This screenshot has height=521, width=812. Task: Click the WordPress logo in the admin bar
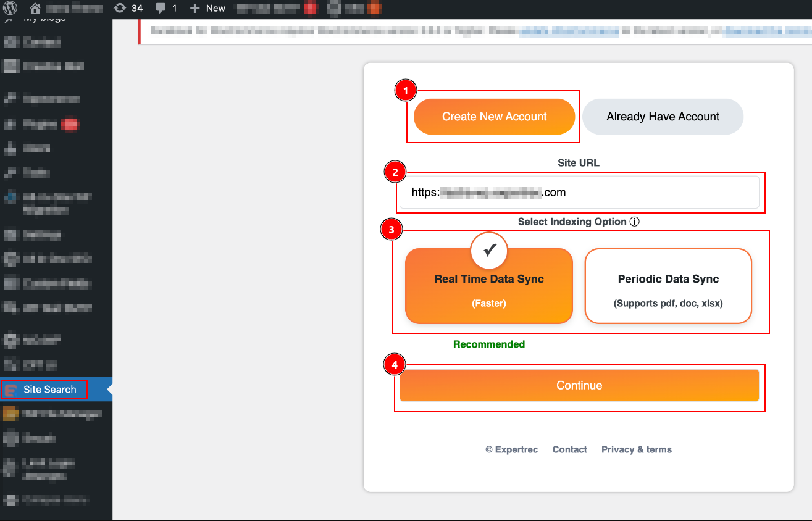[11, 9]
